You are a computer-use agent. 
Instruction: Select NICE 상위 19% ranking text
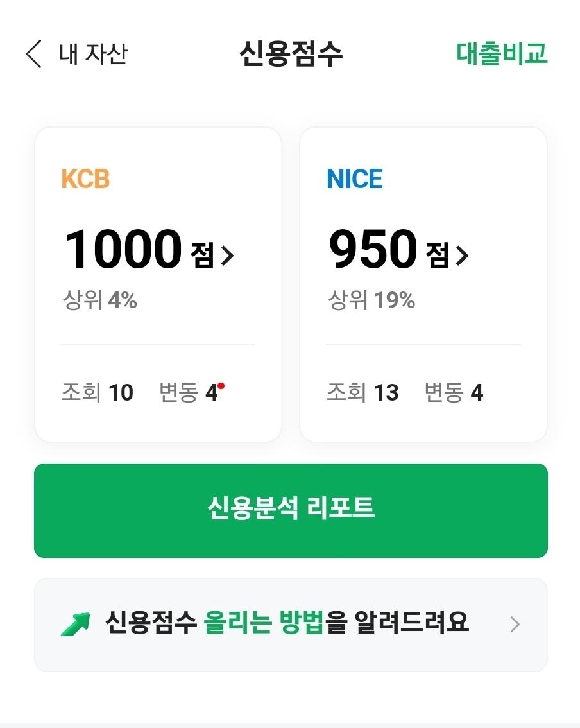pyautogui.click(x=371, y=300)
